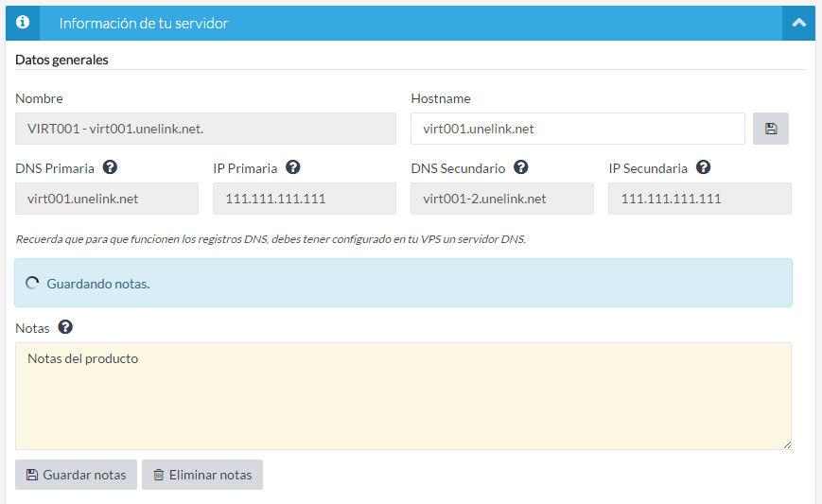Save hostname using the floppy disk icon
Screen dimensions: 822x504
pyautogui.click(x=771, y=129)
